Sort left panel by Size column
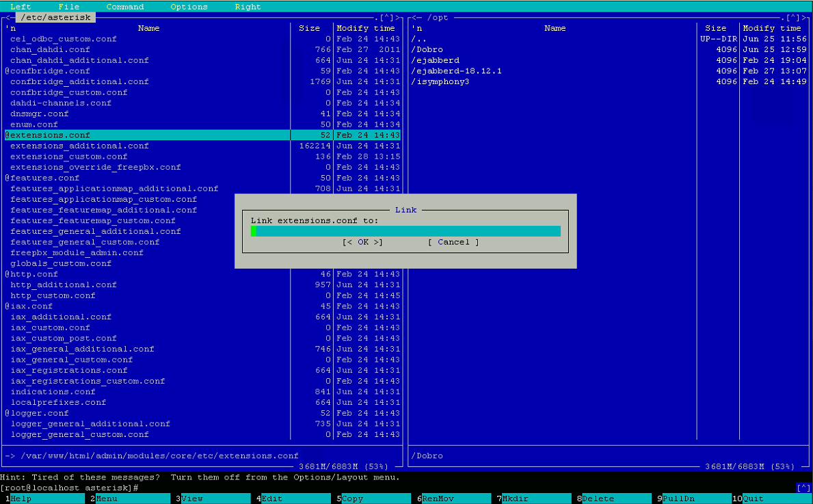The image size is (813, 504). click(309, 28)
